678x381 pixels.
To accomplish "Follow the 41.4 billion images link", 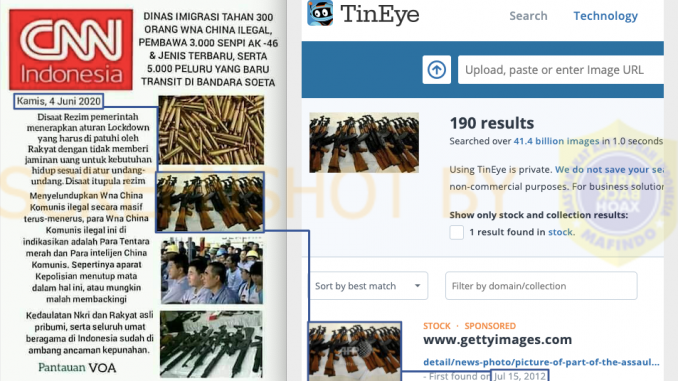I will [556, 141].
